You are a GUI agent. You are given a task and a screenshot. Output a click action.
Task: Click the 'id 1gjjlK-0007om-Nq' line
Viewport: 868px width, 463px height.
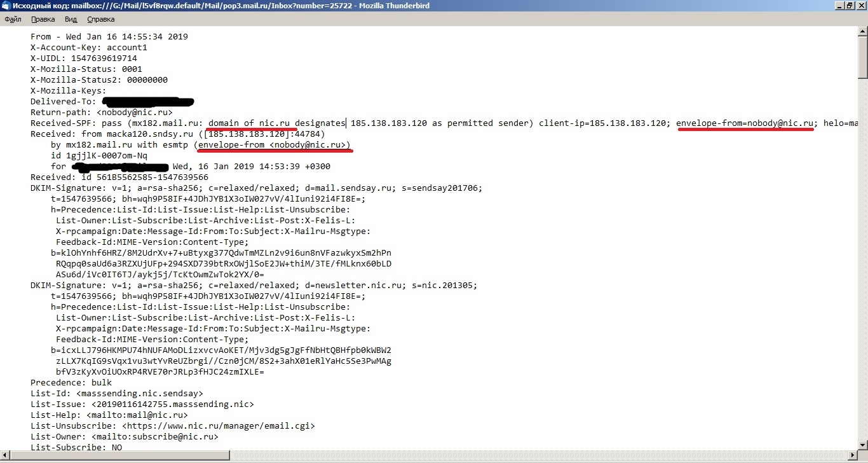click(99, 155)
